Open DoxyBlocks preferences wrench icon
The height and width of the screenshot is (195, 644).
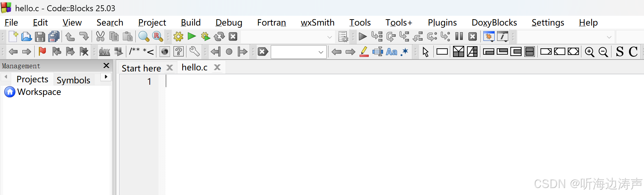194,52
